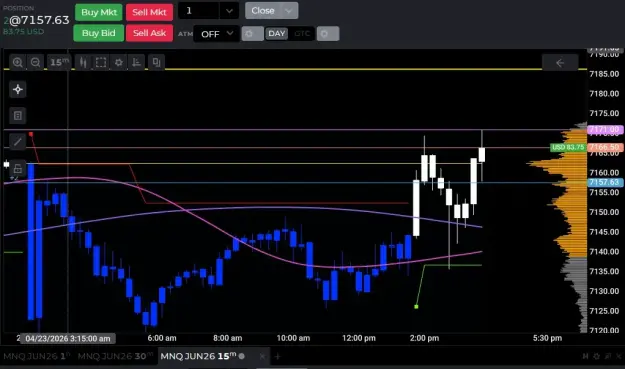The height and width of the screenshot is (369, 625).
Task: Click the 7145.00 price axis label
Action: pos(604,232)
